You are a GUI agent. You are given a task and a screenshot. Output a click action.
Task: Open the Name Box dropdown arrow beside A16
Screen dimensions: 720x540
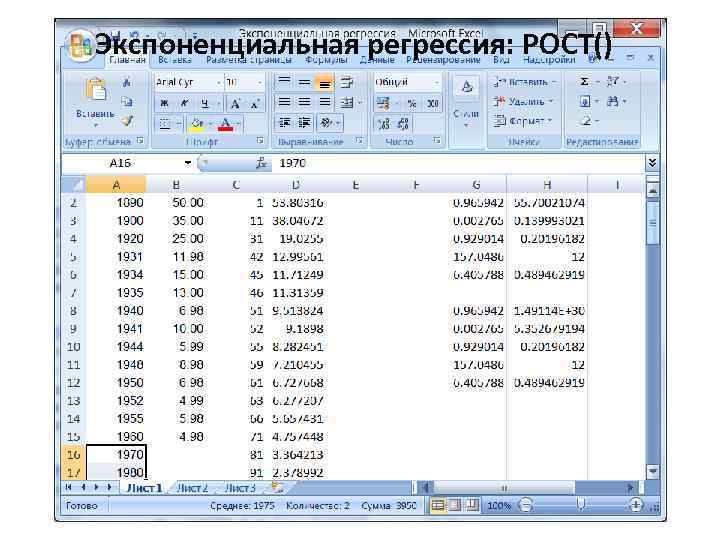click(x=187, y=163)
